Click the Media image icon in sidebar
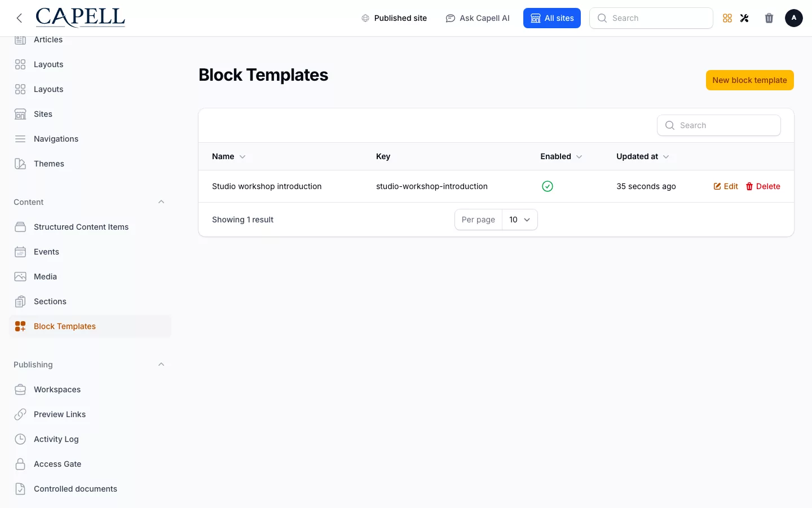 (20, 277)
